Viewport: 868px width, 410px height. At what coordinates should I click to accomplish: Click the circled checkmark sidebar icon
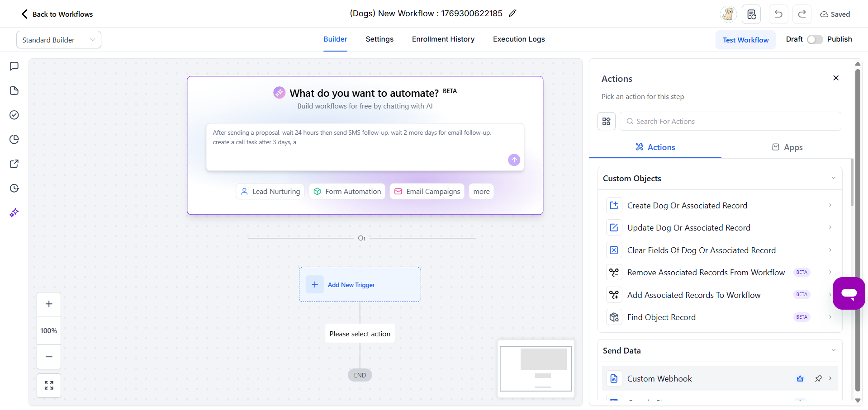point(14,115)
